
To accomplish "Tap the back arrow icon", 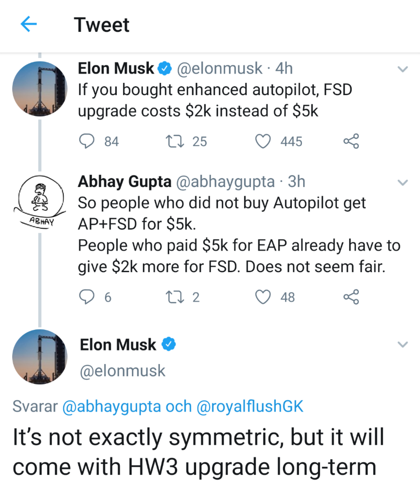I will tap(29, 24).
